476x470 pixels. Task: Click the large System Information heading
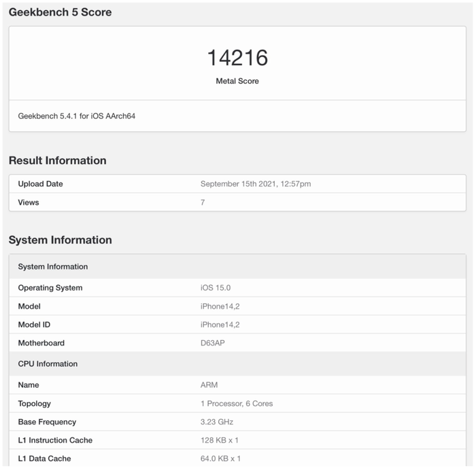click(61, 240)
